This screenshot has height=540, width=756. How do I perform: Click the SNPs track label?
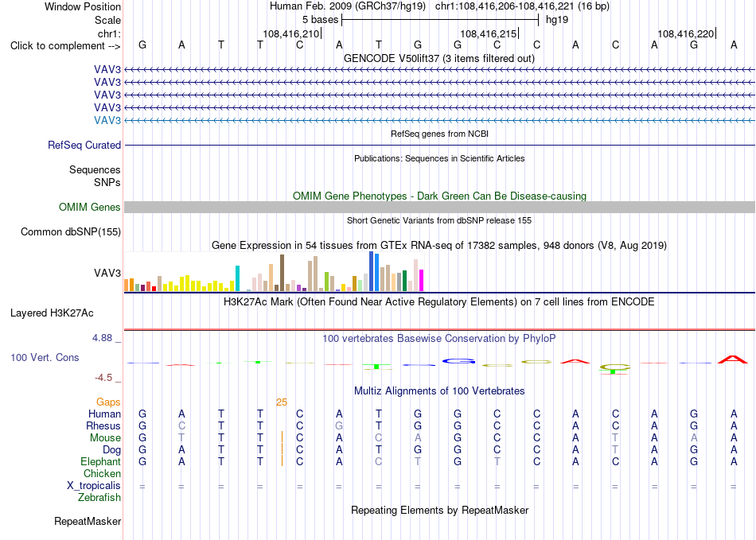coord(107,183)
